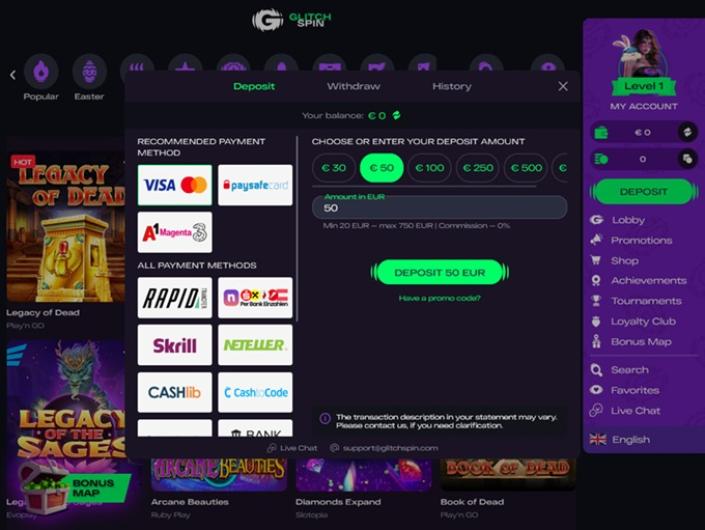Click the Have a promo code link
The height and width of the screenshot is (530, 705).
pyautogui.click(x=440, y=298)
